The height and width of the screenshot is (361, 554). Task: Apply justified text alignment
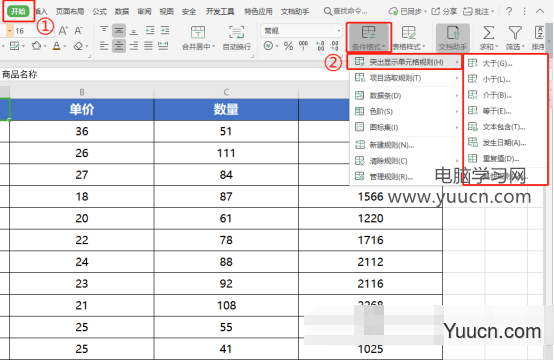[148, 46]
